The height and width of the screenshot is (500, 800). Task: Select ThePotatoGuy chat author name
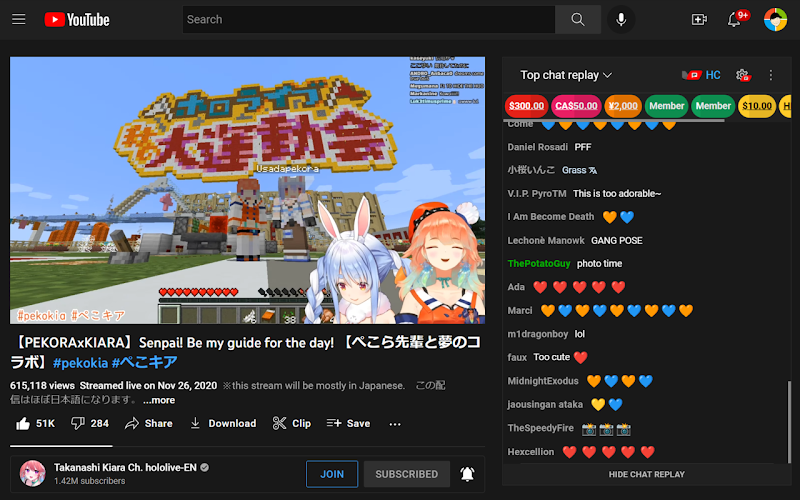539,263
